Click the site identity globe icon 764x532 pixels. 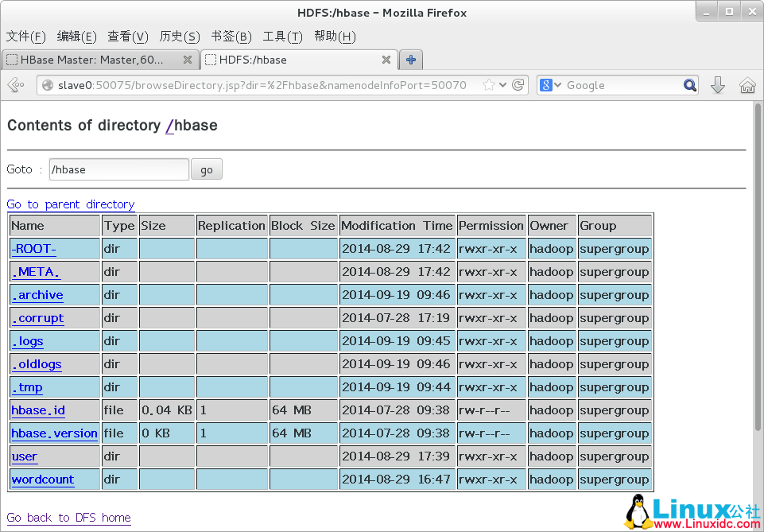(49, 85)
